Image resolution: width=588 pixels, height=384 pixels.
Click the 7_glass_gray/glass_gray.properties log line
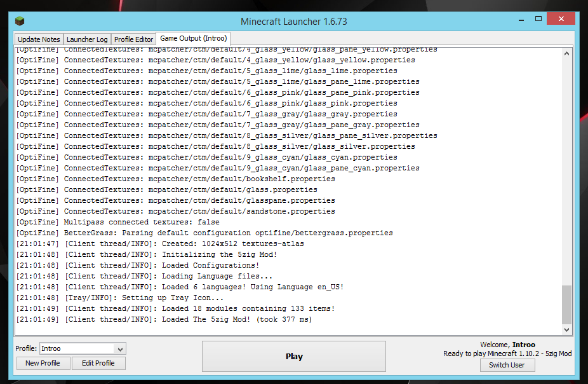point(206,114)
